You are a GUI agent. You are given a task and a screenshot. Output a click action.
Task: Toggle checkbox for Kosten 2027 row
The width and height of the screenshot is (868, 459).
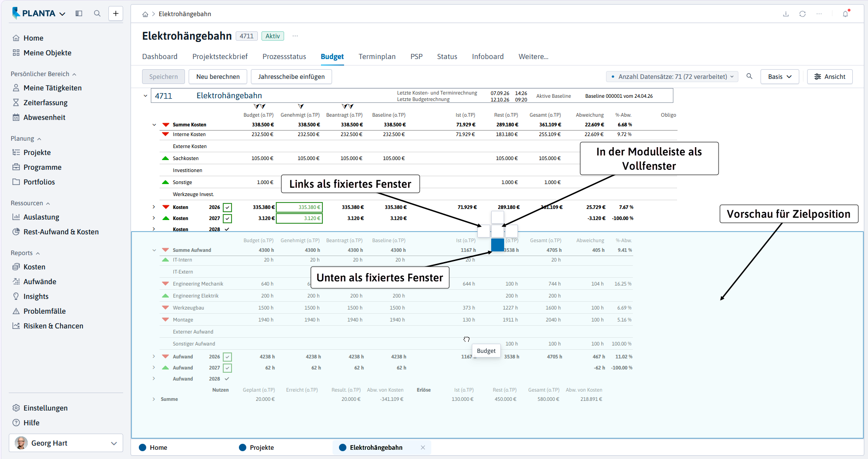coord(227,219)
